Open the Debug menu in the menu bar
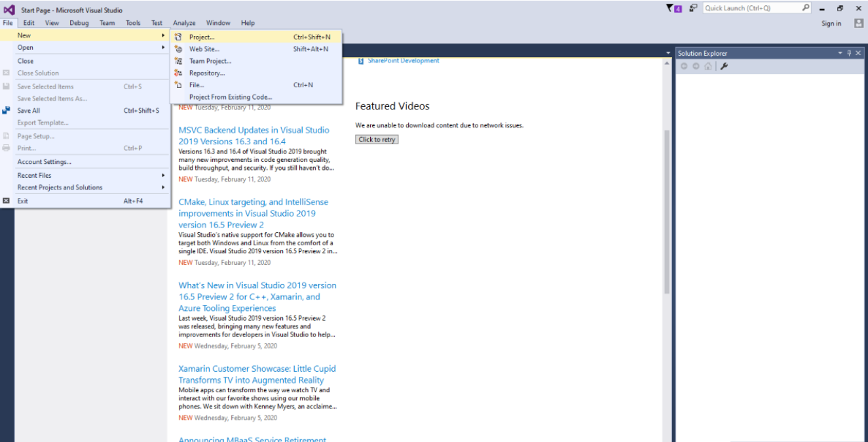This screenshot has width=868, height=442. [79, 23]
